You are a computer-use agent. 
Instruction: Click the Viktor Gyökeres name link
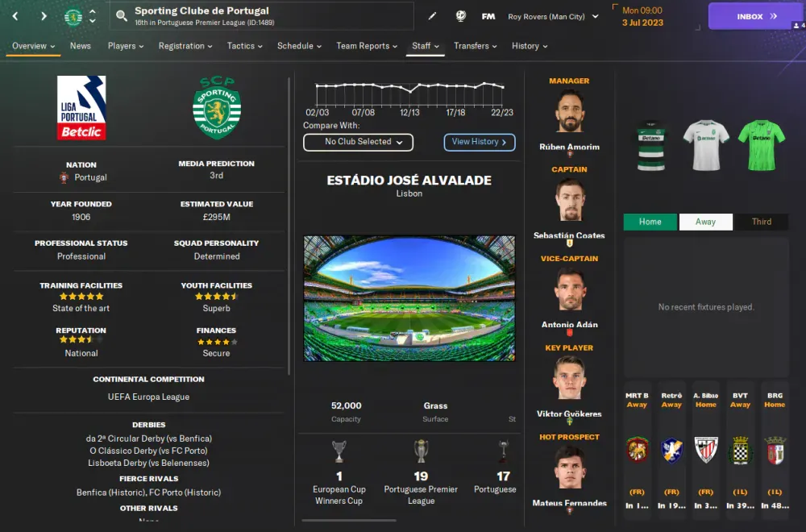[x=569, y=414]
